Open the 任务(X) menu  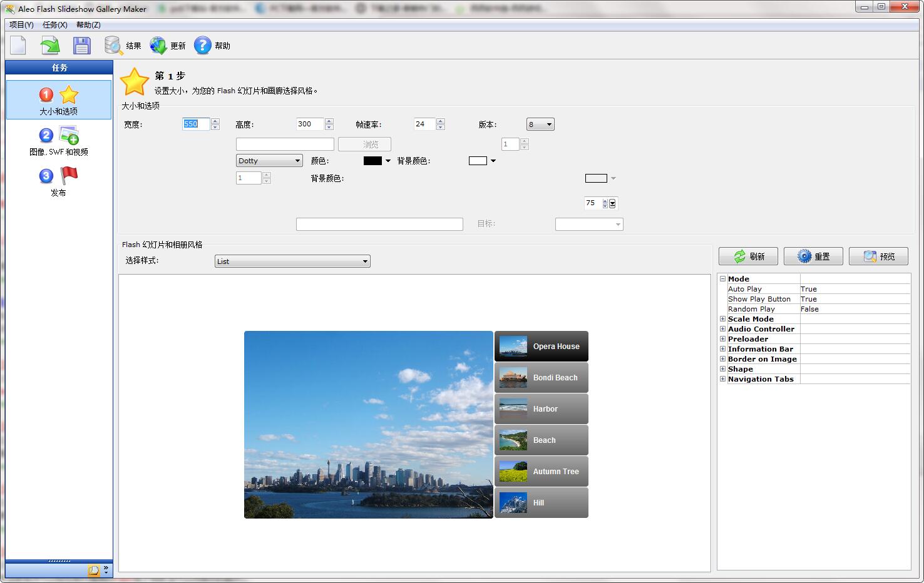coord(55,25)
